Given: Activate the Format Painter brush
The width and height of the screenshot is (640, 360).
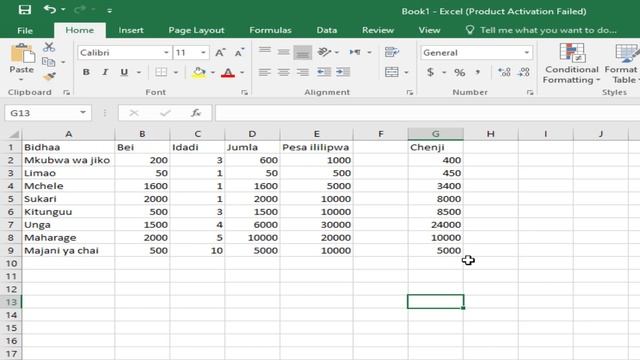Looking at the screenshot, I should pos(49,77).
